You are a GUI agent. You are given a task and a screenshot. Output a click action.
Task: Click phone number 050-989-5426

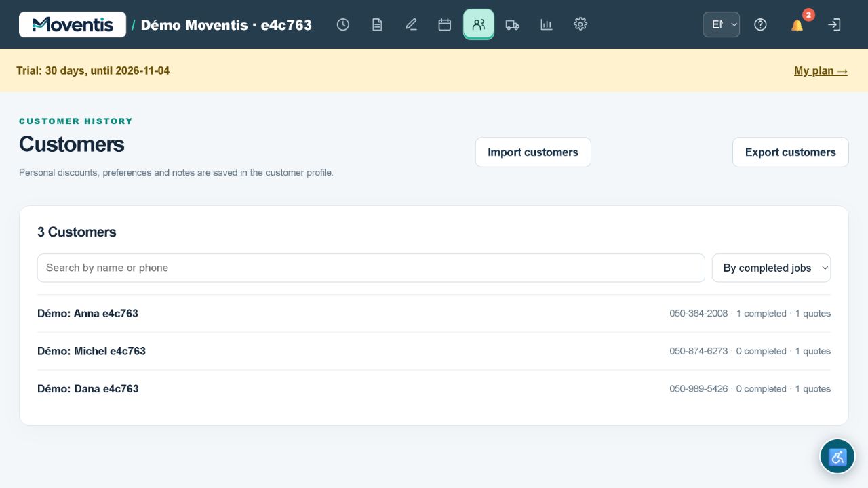click(x=698, y=389)
